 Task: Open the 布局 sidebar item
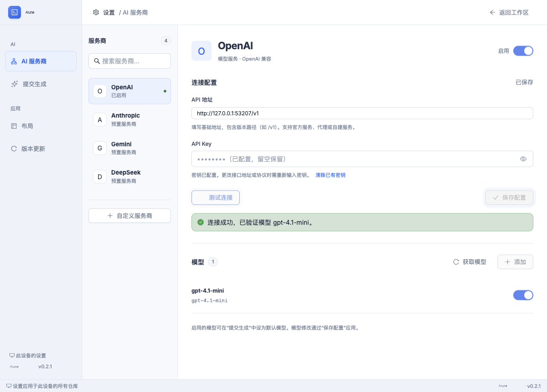(x=41, y=126)
